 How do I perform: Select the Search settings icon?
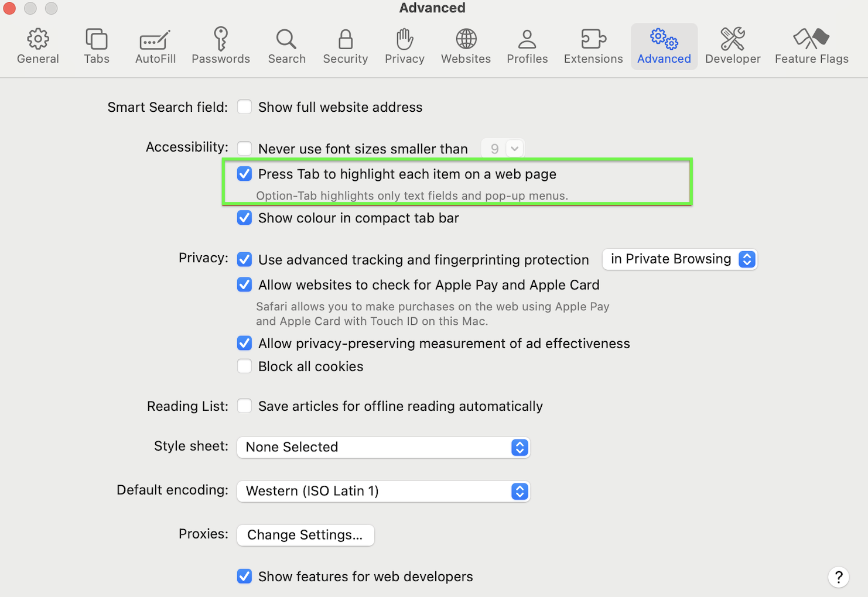pyautogui.click(x=286, y=46)
